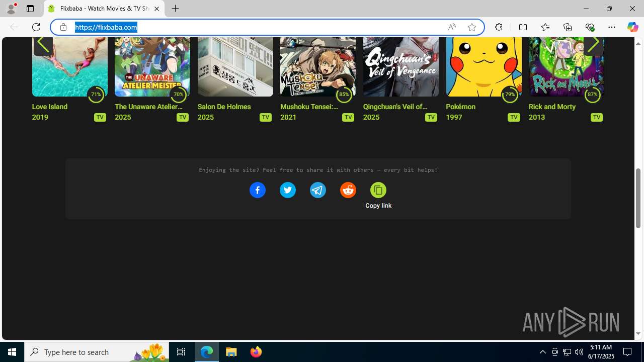Viewport: 644px width, 362px height.
Task: Open the notification center
Action: click(627, 352)
